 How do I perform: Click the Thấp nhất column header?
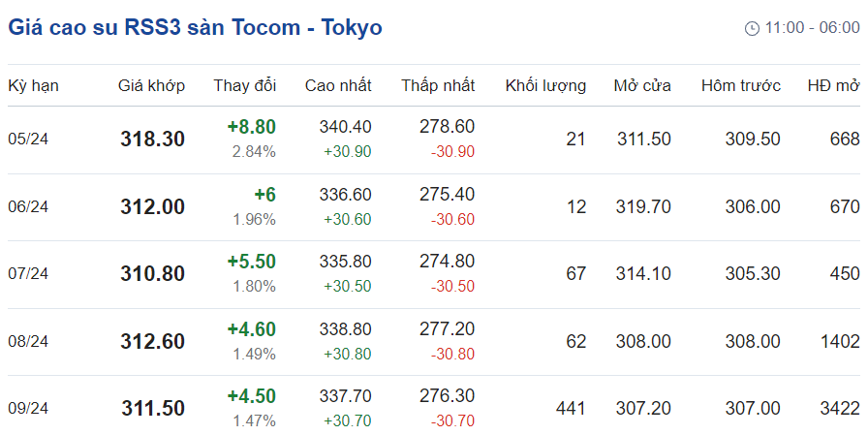(438, 85)
